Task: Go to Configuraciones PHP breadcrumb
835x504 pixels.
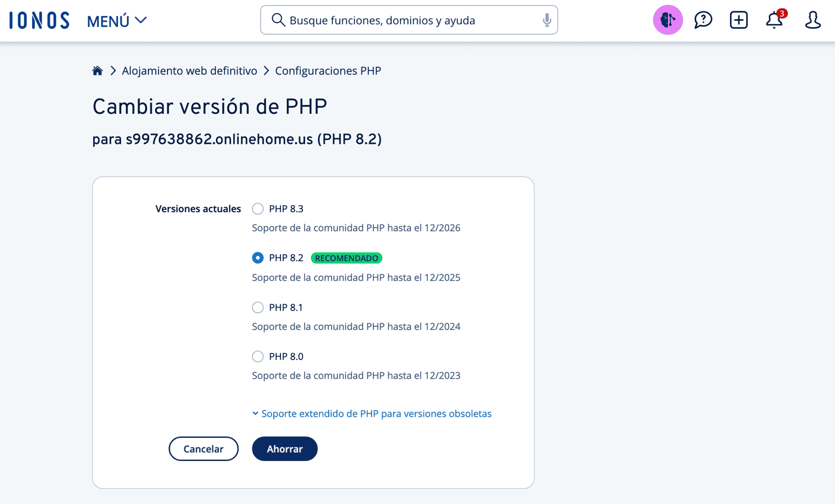Action: 328,71
